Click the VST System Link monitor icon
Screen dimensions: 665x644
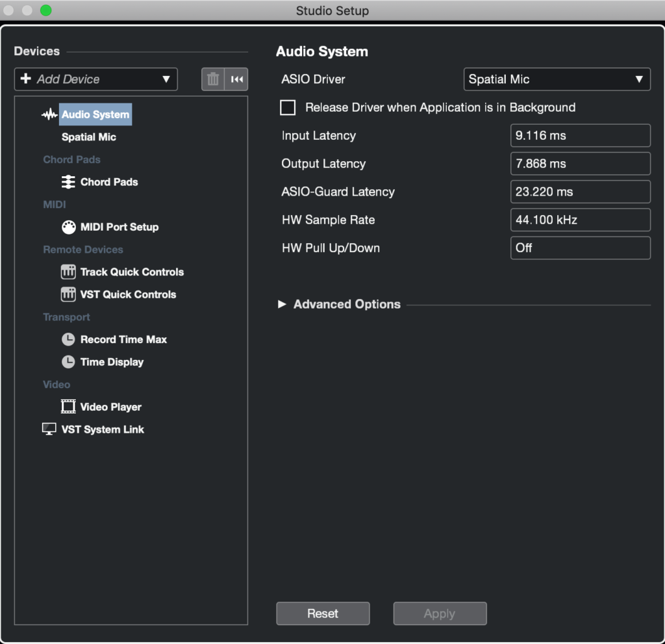coord(49,430)
